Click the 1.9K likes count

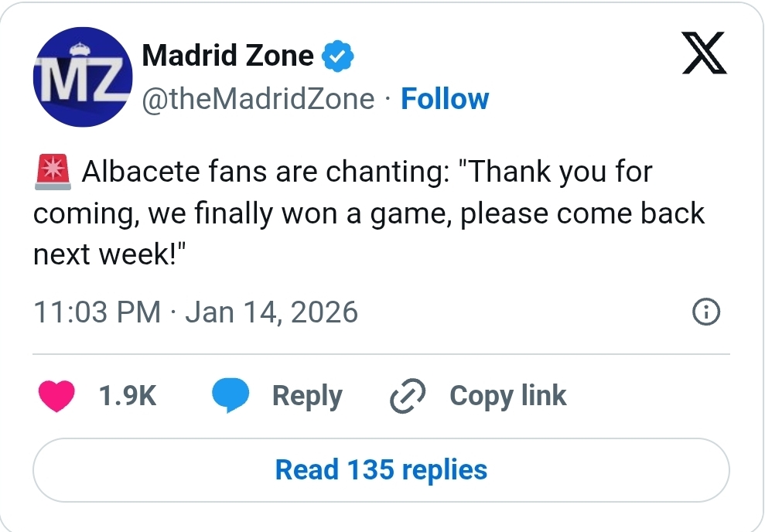(x=128, y=396)
